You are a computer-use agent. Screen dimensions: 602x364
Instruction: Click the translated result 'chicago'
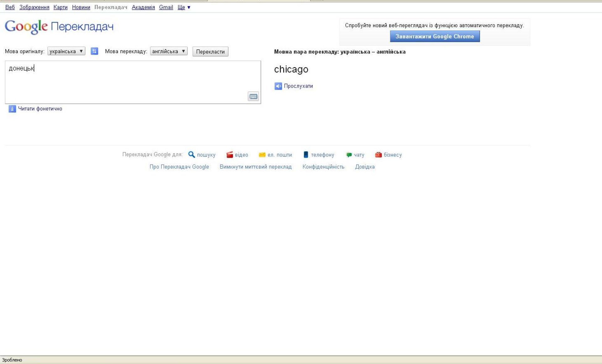(291, 69)
